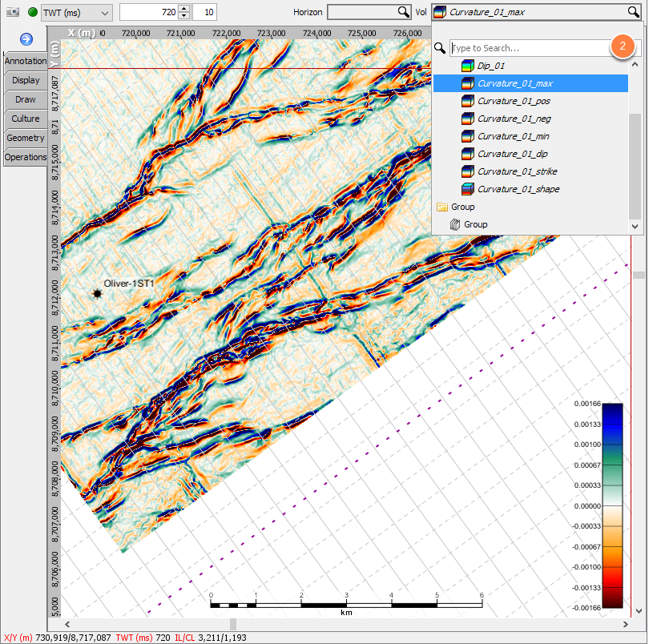Increase the slice value with up arrow
The height and width of the screenshot is (644, 653).
pos(184,8)
